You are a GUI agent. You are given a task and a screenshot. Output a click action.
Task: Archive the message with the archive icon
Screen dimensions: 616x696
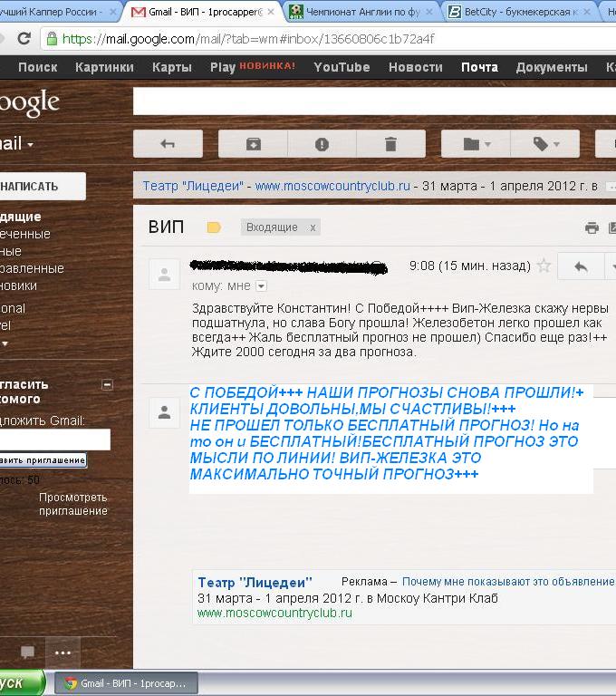coord(254,144)
